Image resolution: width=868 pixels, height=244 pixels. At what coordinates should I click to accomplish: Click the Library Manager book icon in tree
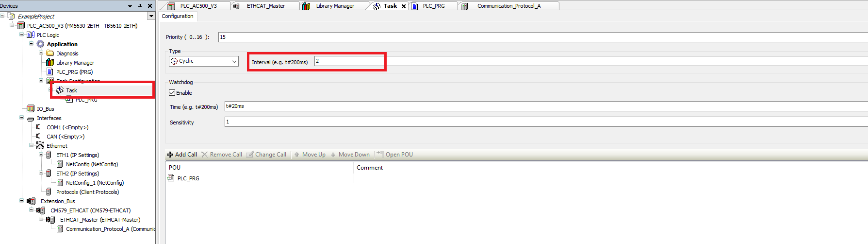click(x=49, y=63)
